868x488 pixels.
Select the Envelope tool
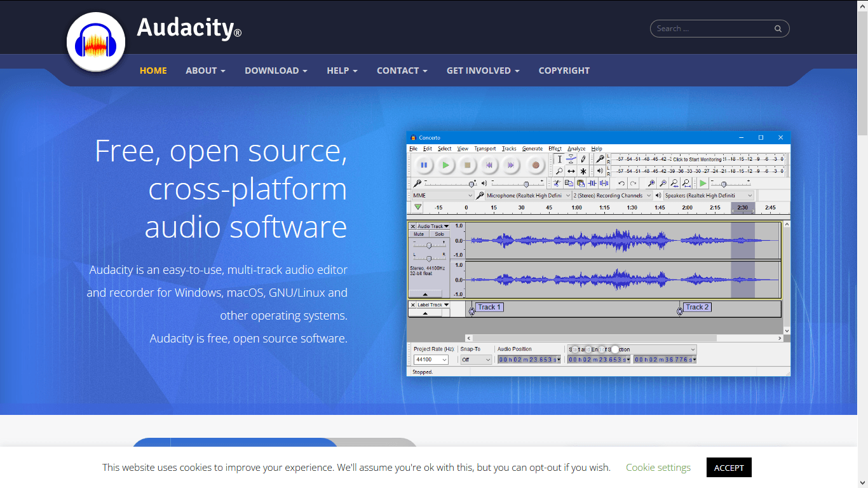(x=571, y=159)
